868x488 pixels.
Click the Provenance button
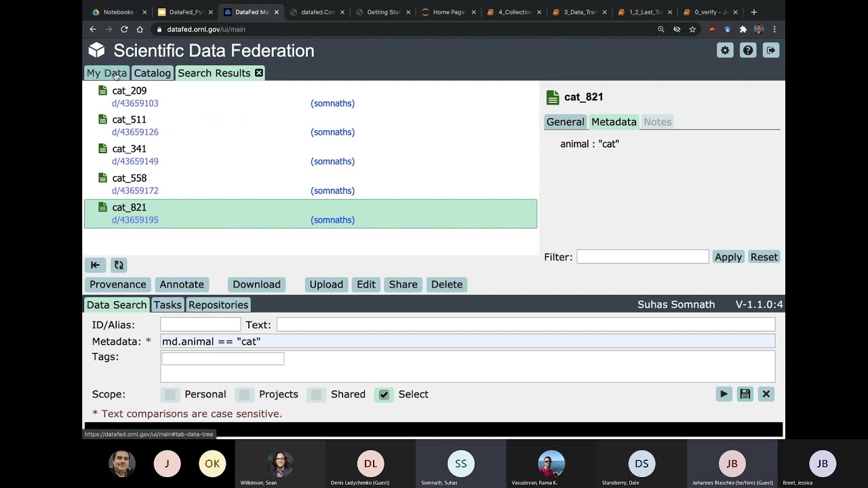coord(118,285)
